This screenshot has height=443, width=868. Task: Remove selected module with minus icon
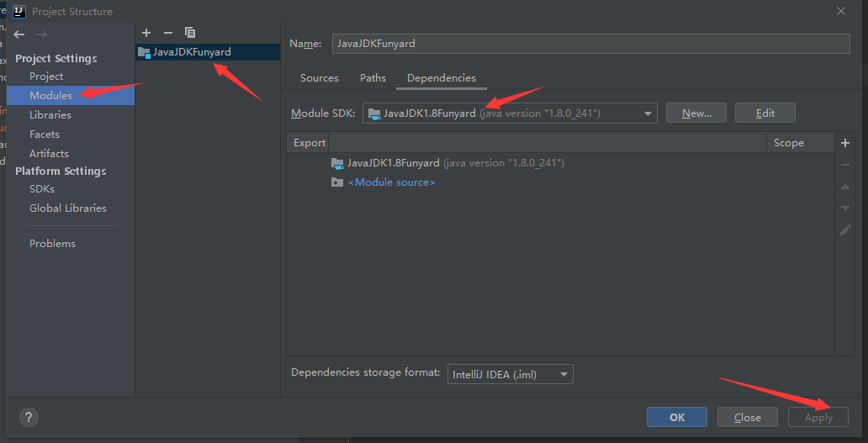pyautogui.click(x=168, y=33)
